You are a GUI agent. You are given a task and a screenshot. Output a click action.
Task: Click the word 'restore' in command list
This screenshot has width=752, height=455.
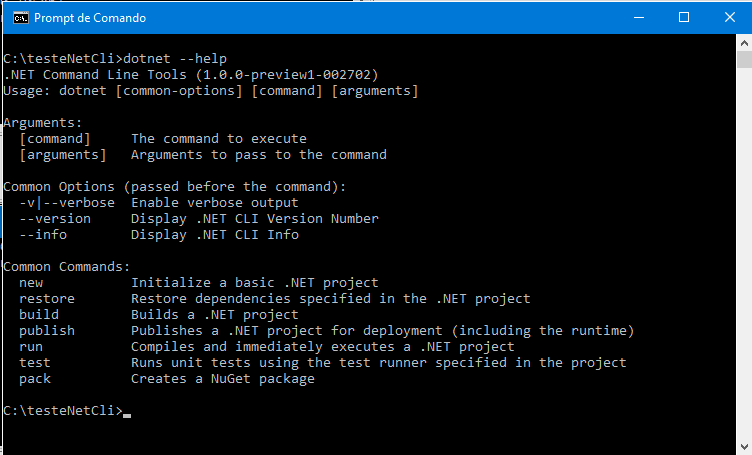[47, 299]
